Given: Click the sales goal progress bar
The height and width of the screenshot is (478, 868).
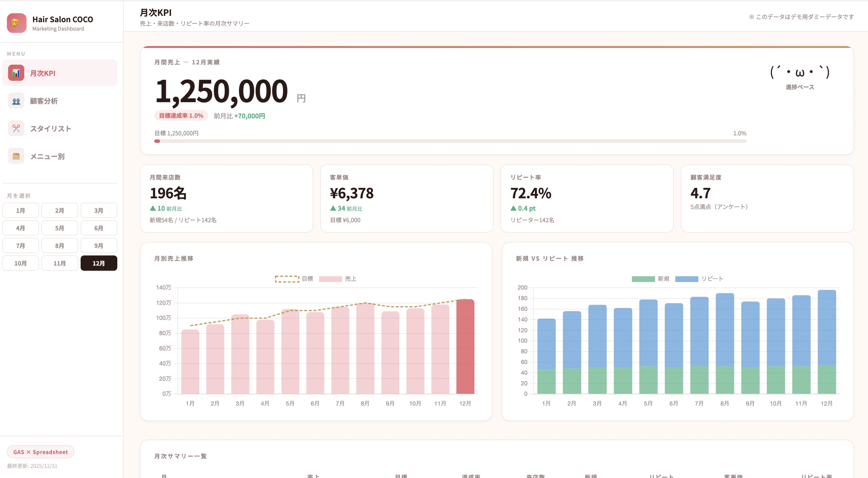Looking at the screenshot, I should click(x=450, y=141).
